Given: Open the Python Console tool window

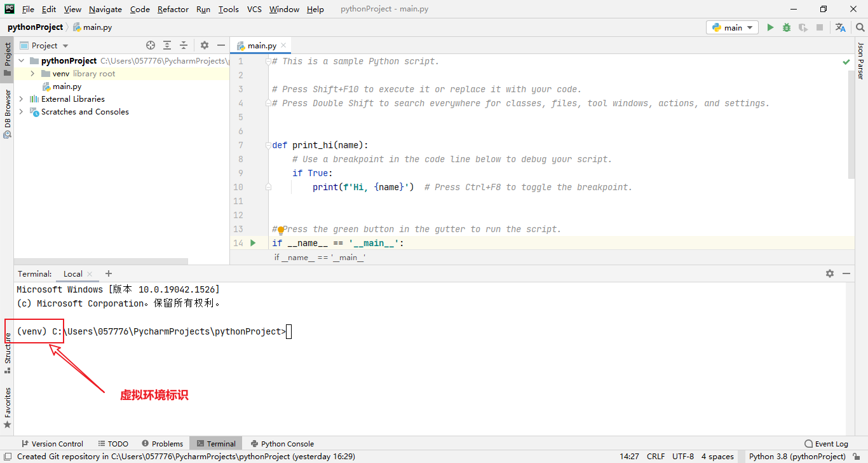Looking at the screenshot, I should (x=283, y=444).
